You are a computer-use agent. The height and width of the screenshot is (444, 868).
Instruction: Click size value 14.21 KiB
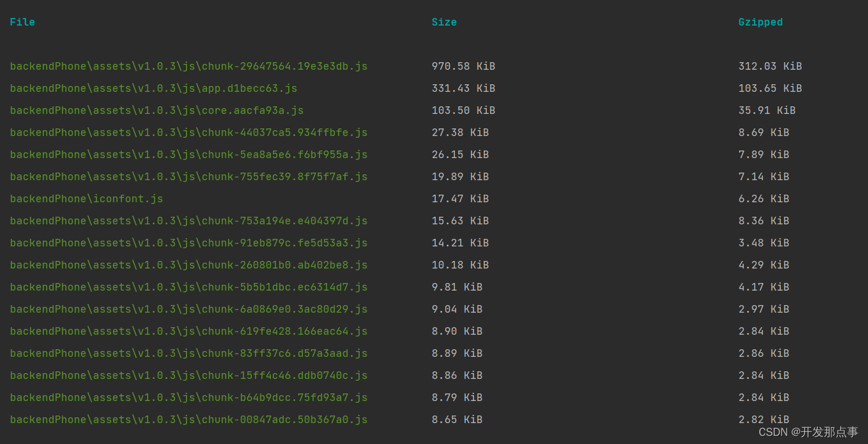(460, 243)
